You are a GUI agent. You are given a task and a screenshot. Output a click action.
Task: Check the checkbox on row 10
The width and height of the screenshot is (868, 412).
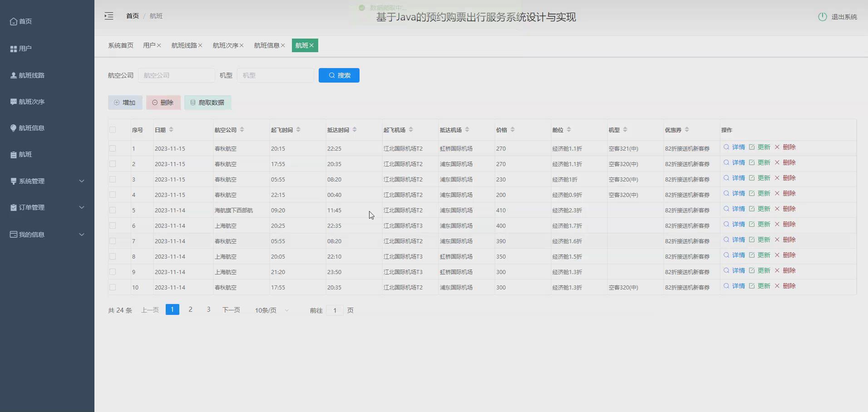click(x=113, y=287)
